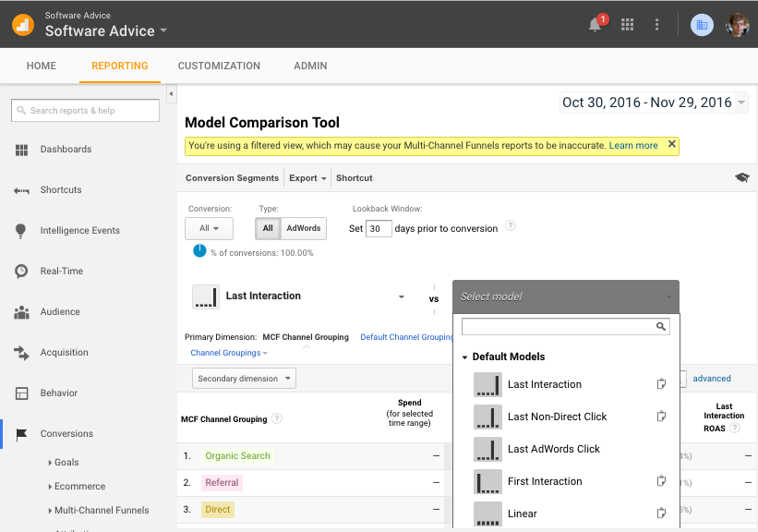758x532 pixels.
Task: Click the model search input field
Action: pyautogui.click(x=559, y=326)
